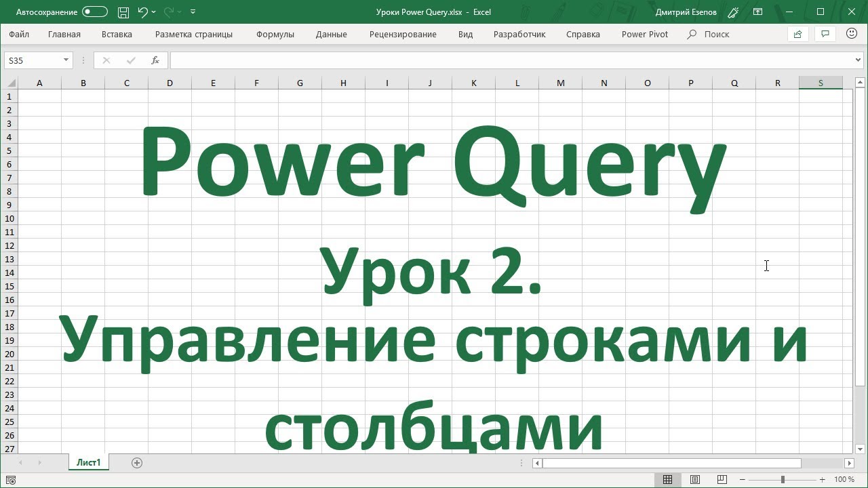Click the vertical scrollbar up arrow
Screen dimensions: 868x488
point(860,83)
